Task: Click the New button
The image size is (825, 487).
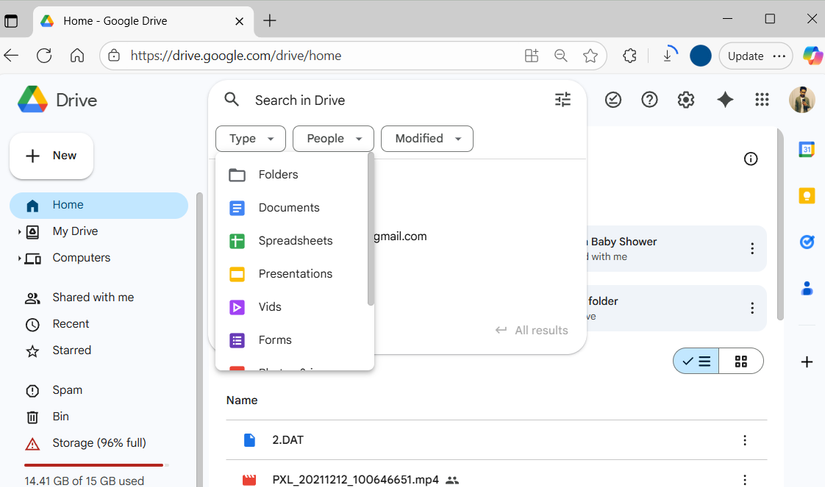Action: pyautogui.click(x=52, y=156)
